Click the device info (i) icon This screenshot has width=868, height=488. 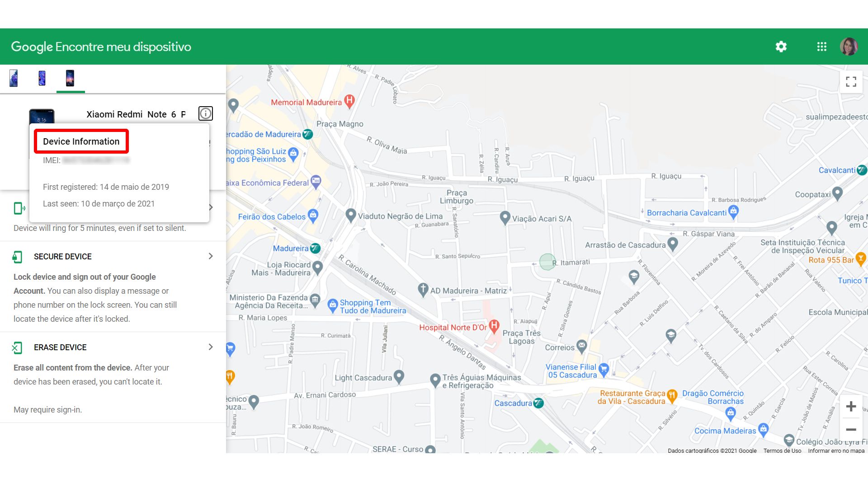point(206,113)
